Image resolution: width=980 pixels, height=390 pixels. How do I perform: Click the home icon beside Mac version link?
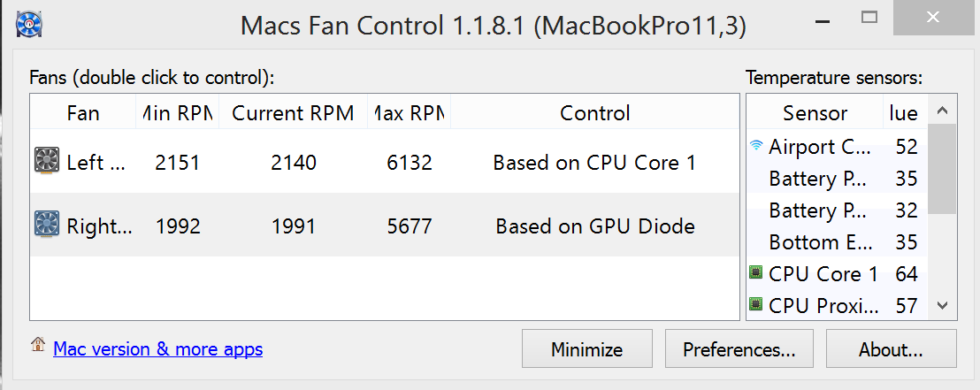tap(38, 344)
